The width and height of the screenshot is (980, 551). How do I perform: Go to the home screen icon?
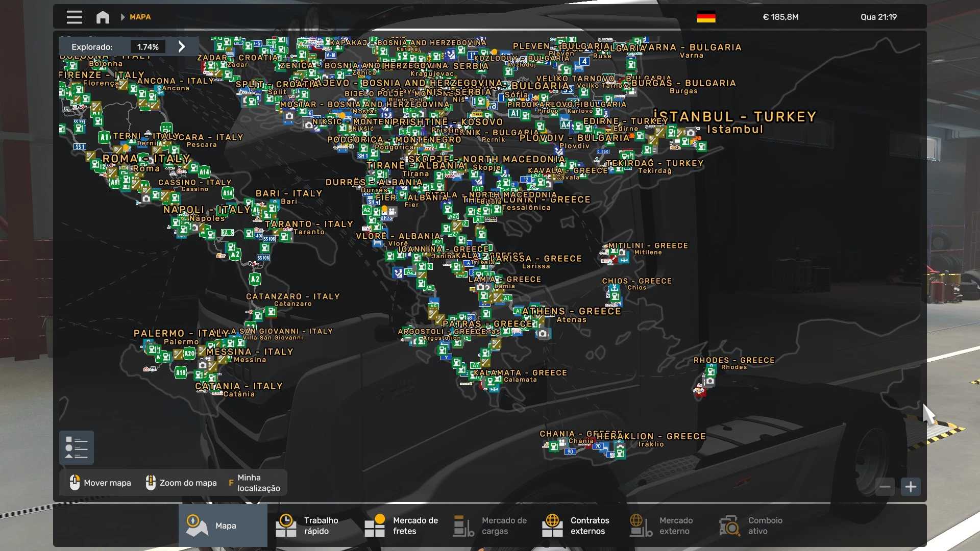[x=103, y=17]
